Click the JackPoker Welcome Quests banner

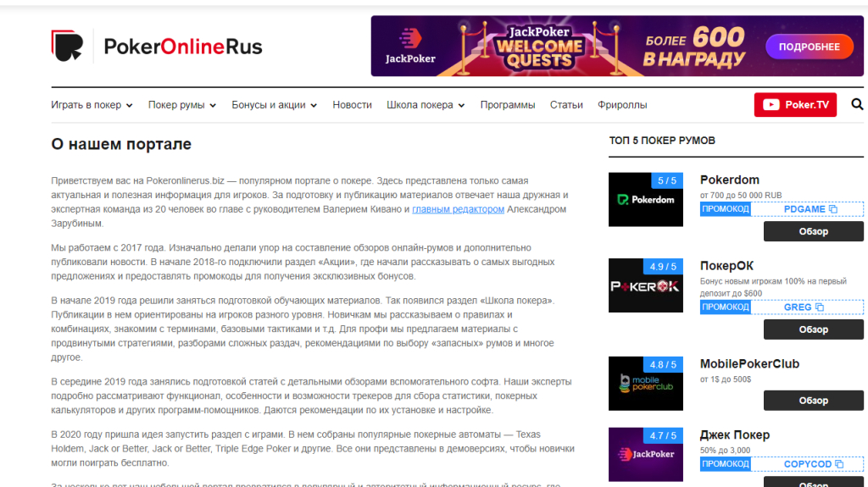(x=617, y=46)
